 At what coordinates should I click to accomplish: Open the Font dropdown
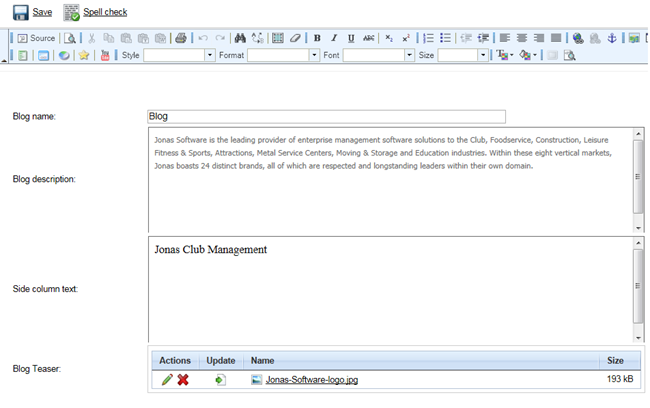(x=378, y=55)
